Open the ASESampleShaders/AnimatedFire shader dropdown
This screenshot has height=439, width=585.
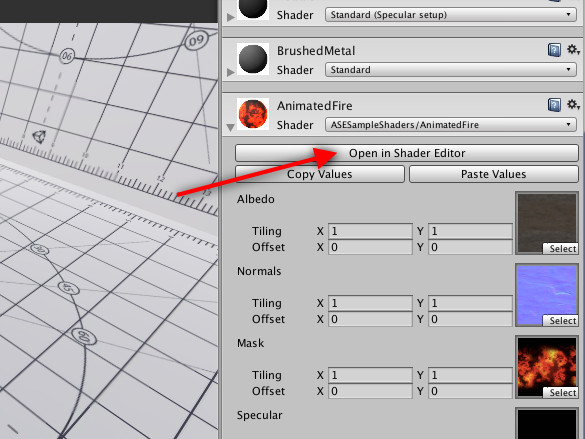(451, 125)
